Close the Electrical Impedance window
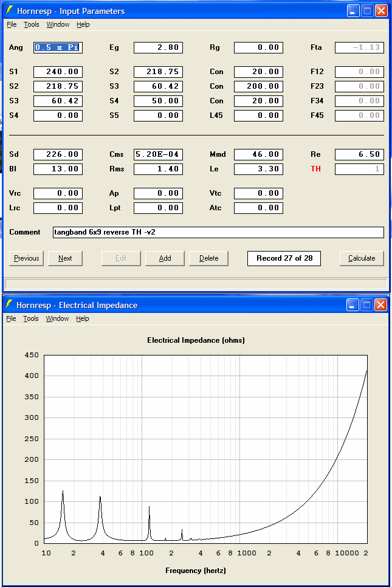 [x=381, y=305]
